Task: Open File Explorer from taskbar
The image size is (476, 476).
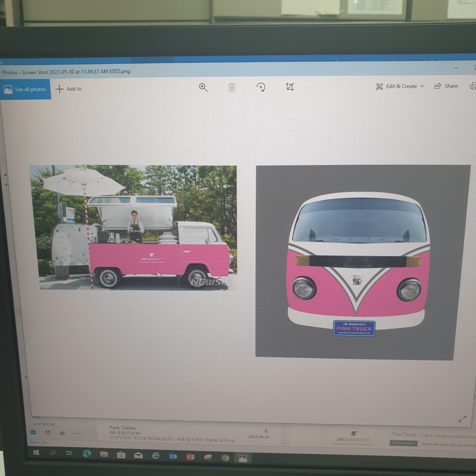Action: pos(104,455)
